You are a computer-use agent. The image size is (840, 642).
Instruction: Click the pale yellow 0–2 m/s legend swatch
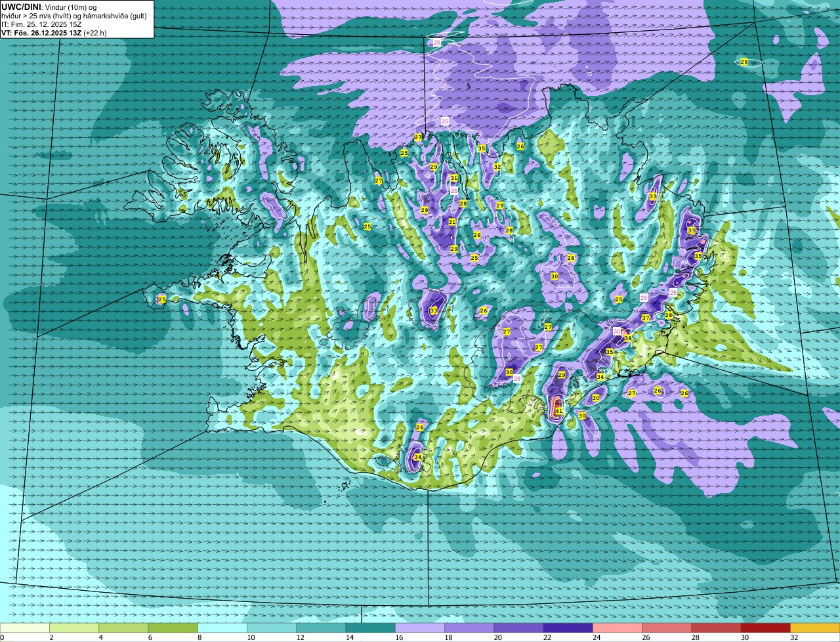pos(24,628)
